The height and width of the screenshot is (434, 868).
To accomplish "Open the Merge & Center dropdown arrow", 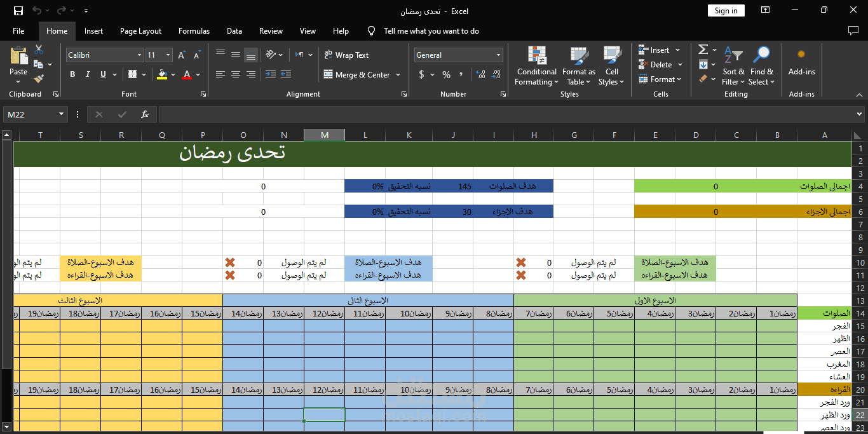I will [400, 74].
